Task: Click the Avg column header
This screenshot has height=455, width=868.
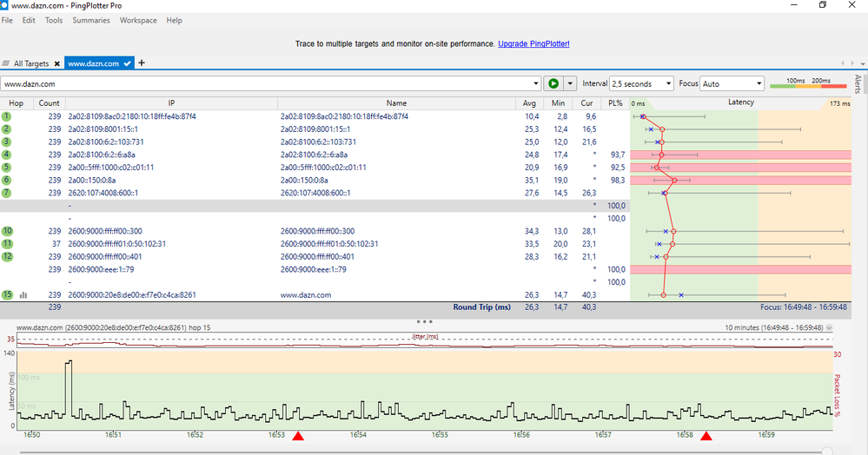Action: click(x=529, y=103)
